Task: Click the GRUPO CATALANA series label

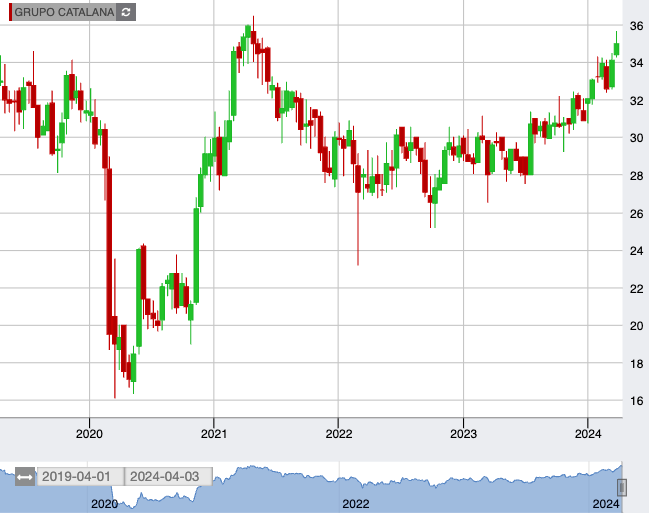Action: coord(64,12)
